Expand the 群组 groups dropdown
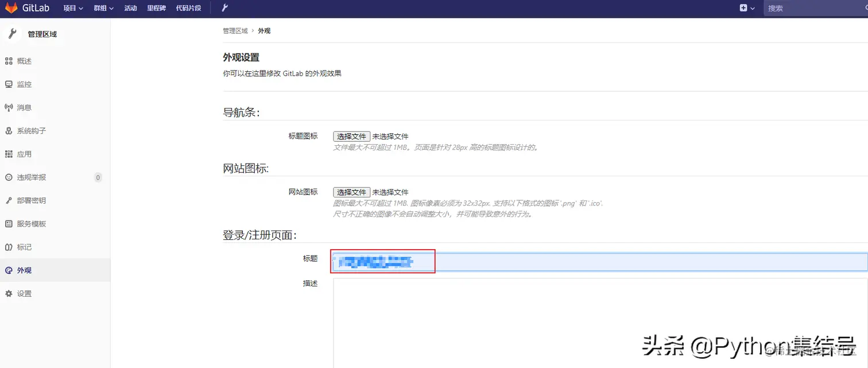 pos(102,8)
